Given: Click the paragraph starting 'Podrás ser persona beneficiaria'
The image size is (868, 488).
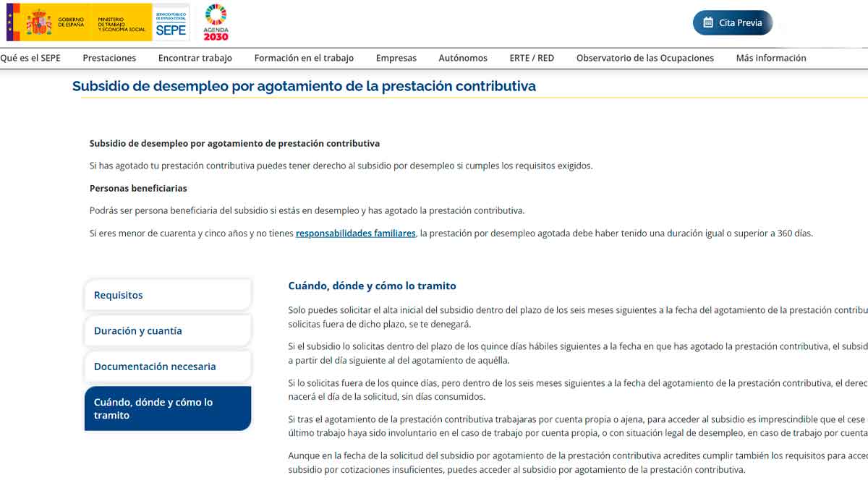Looking at the screenshot, I should [x=307, y=211].
